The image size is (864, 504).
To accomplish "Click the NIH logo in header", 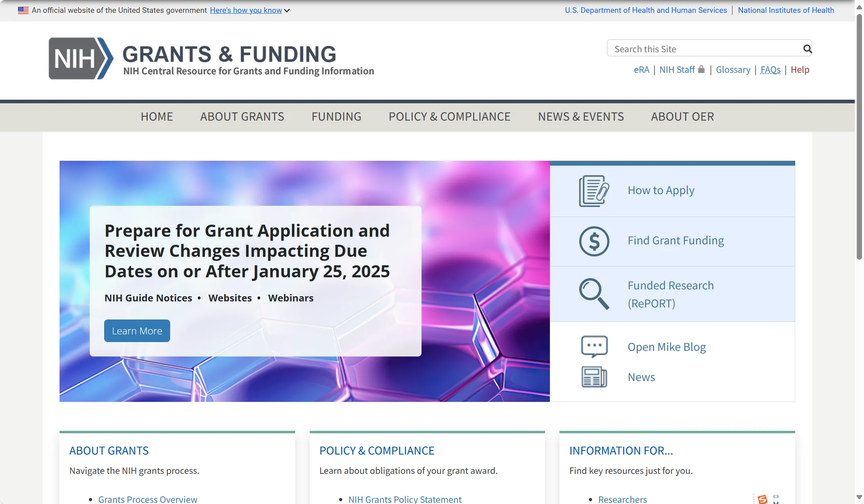I will 81,59.
